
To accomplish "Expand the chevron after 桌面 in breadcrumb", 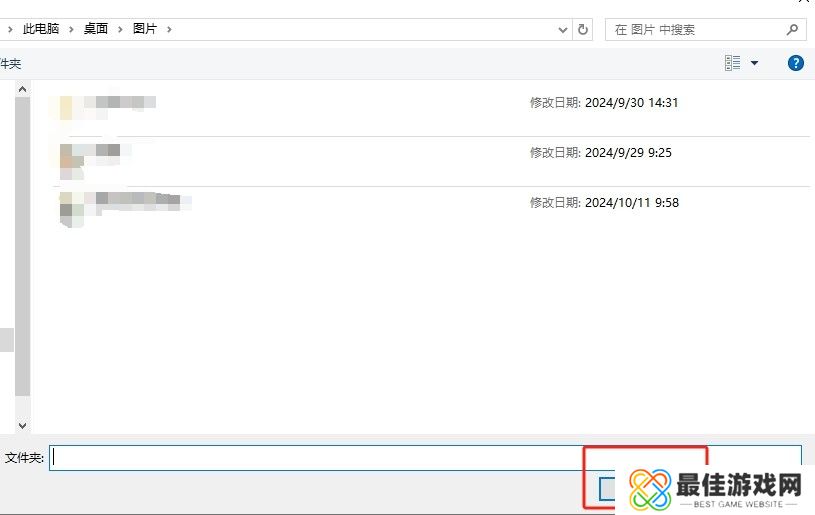I will [121, 29].
